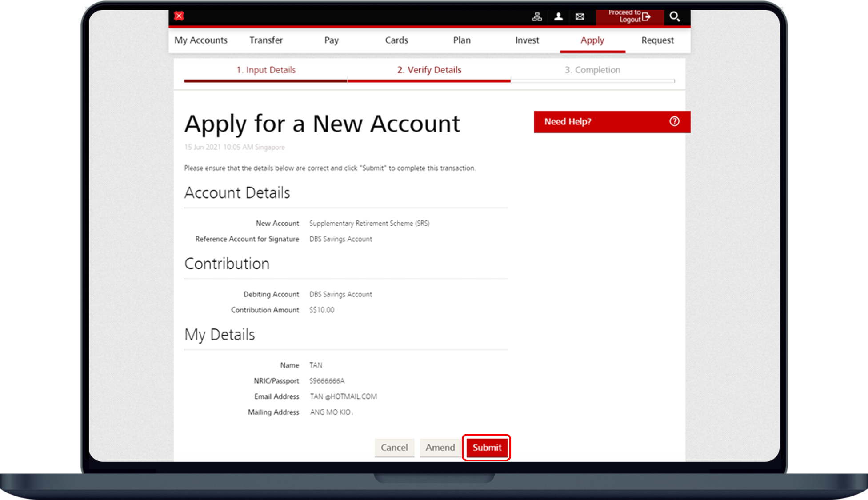The image size is (868, 500).
Task: Open the Transfer menu
Action: pos(266,40)
